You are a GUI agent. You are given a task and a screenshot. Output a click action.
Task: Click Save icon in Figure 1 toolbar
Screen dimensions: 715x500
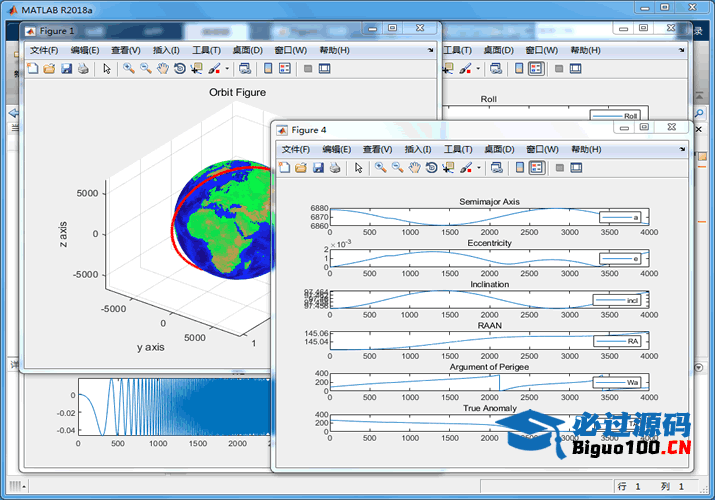click(x=67, y=69)
